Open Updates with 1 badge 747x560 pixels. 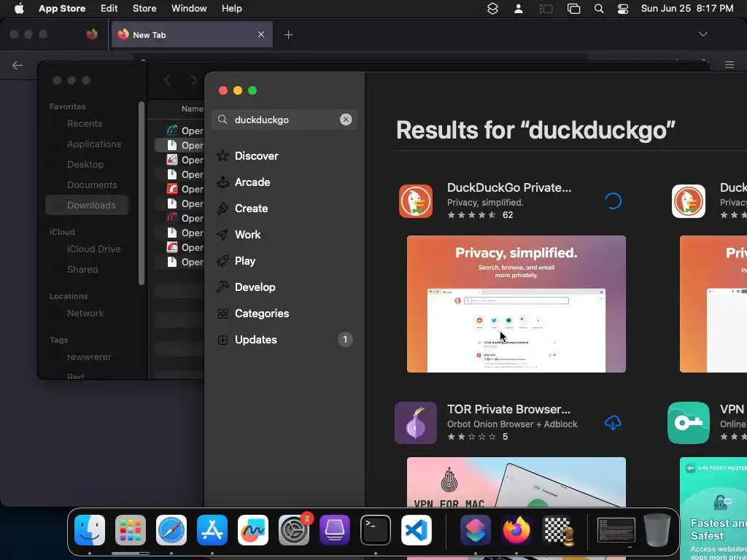285,339
